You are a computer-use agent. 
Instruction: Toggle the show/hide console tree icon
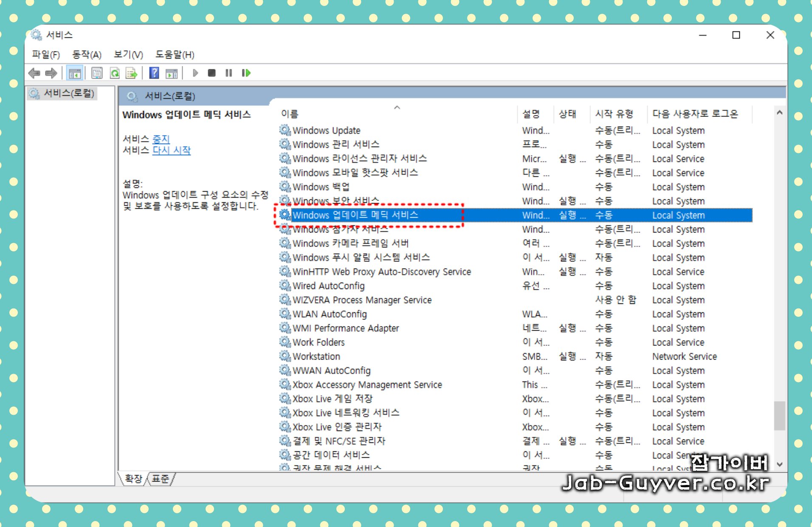(x=75, y=73)
